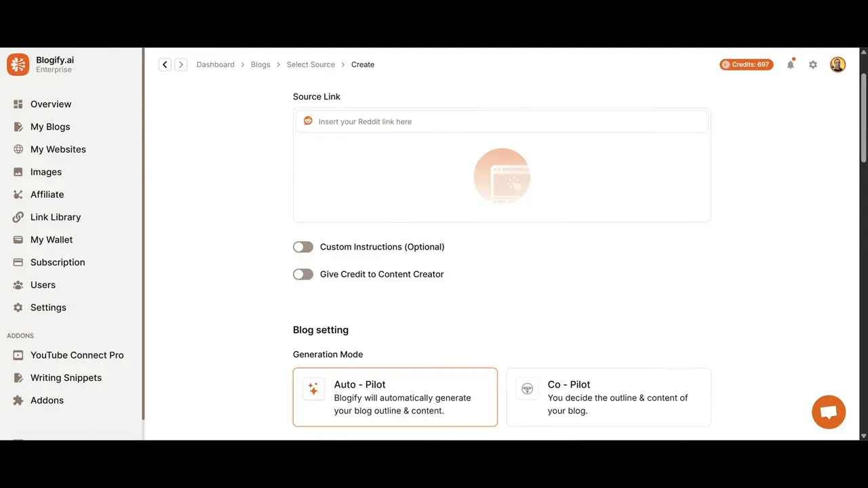Navigate to Dashboard via breadcrumb
The height and width of the screenshot is (488, 868).
pos(215,64)
